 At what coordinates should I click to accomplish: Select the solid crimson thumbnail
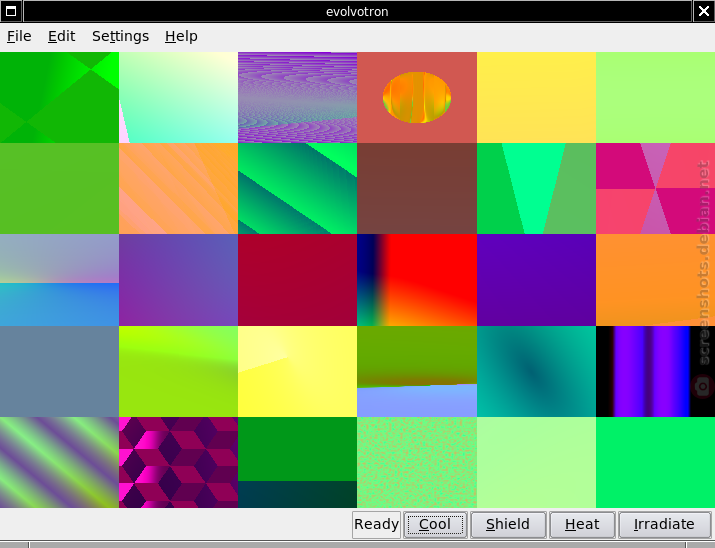297,280
